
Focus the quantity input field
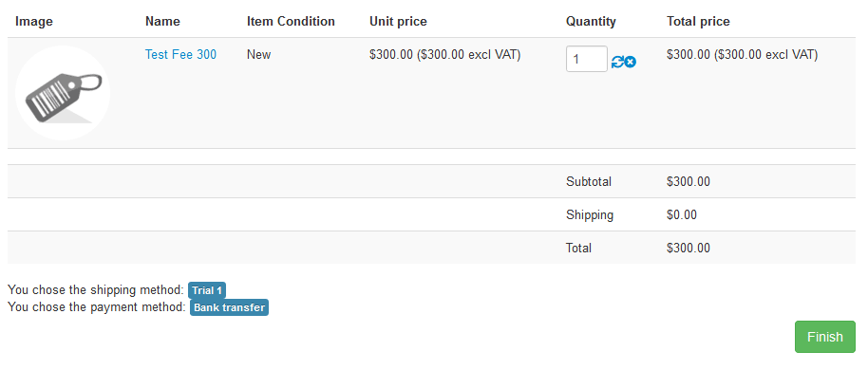(586, 59)
